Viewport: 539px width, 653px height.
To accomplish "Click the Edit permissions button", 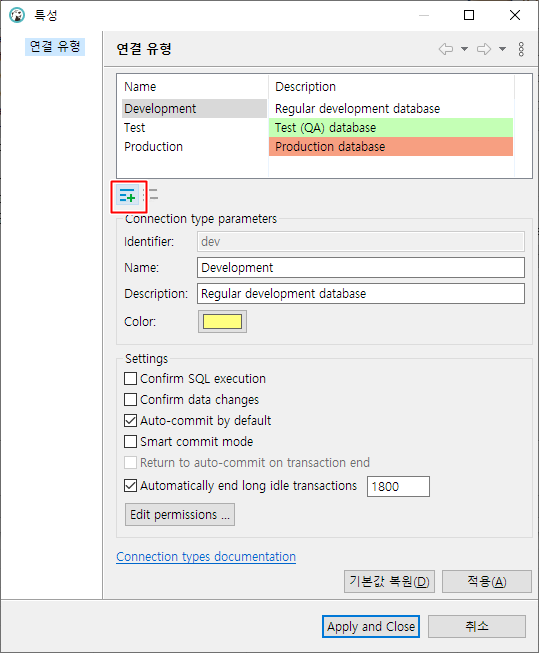I will [x=180, y=515].
